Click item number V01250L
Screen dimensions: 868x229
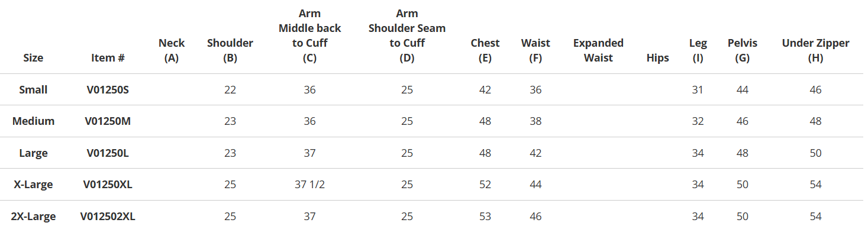click(108, 153)
